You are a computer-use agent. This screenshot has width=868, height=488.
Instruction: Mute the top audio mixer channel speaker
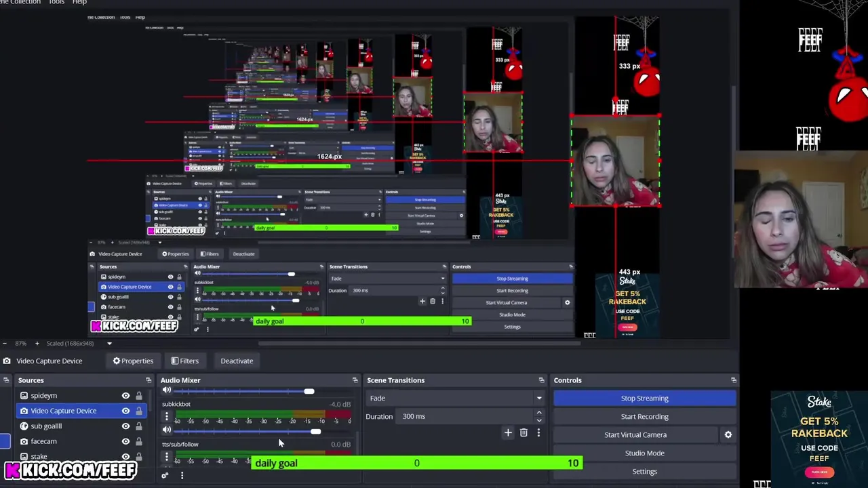coord(167,390)
